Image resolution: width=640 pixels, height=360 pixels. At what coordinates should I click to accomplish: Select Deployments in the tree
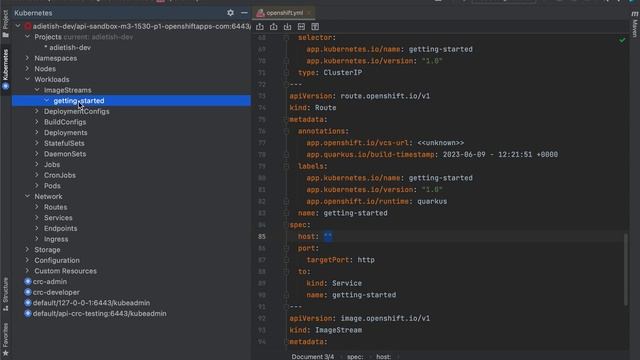66,133
